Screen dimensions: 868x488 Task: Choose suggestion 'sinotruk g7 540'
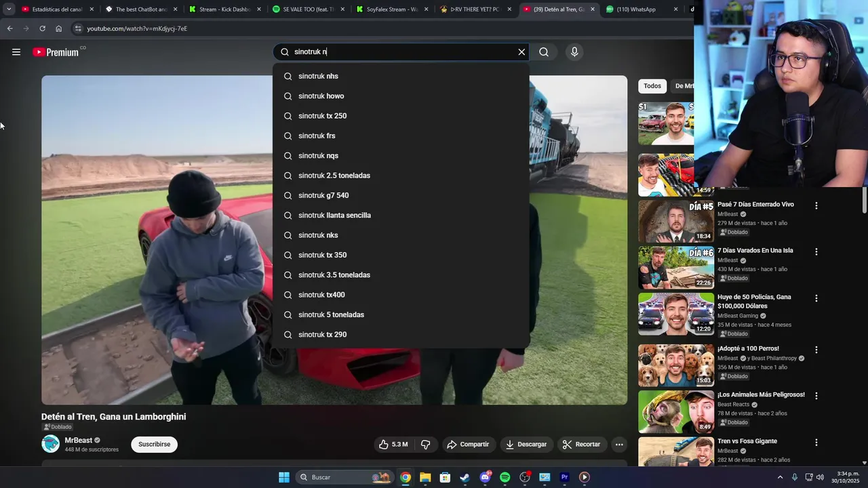(401, 195)
